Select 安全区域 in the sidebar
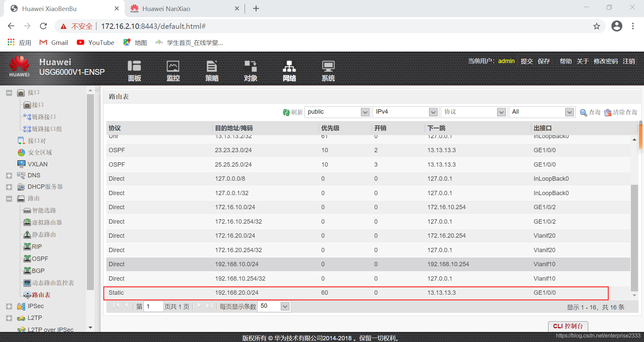The height and width of the screenshot is (342, 644). click(x=40, y=153)
